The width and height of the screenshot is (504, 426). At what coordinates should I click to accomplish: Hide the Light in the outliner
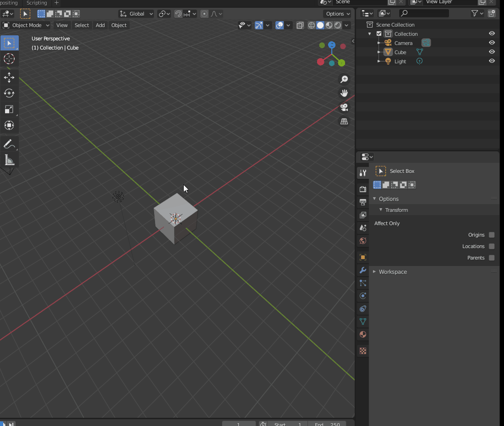492,61
